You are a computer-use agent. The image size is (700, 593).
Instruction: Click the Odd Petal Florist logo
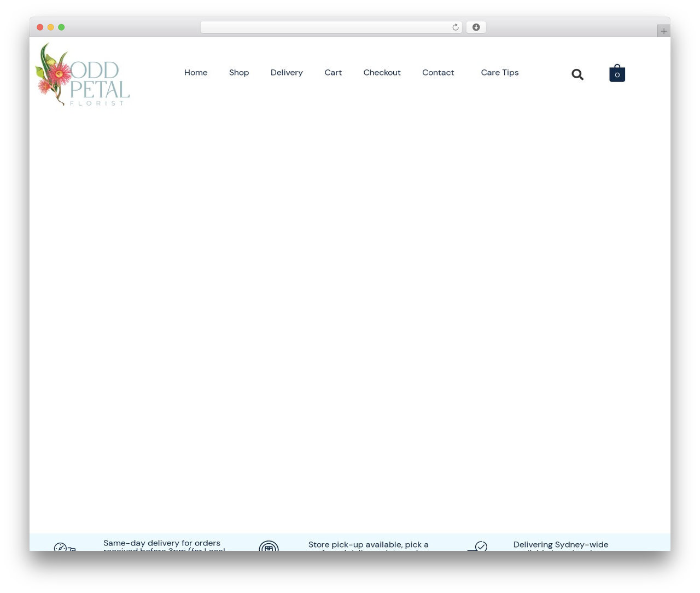pyautogui.click(x=83, y=74)
